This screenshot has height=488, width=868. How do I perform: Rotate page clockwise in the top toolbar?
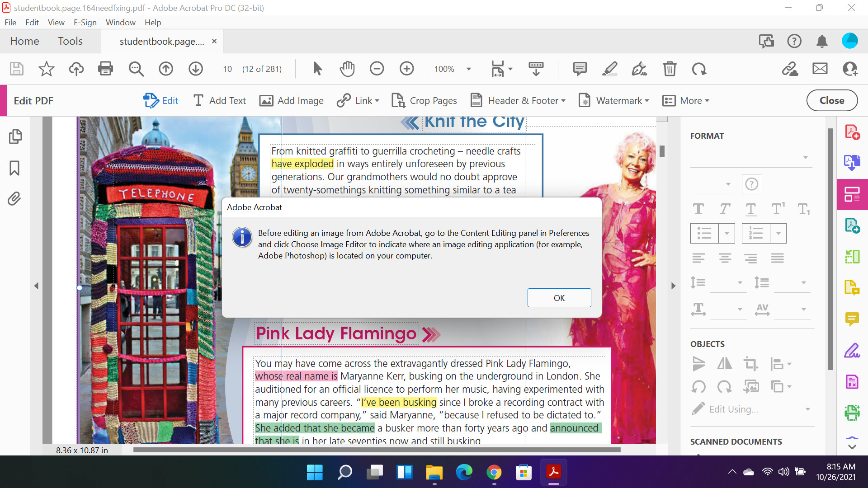pos(699,69)
